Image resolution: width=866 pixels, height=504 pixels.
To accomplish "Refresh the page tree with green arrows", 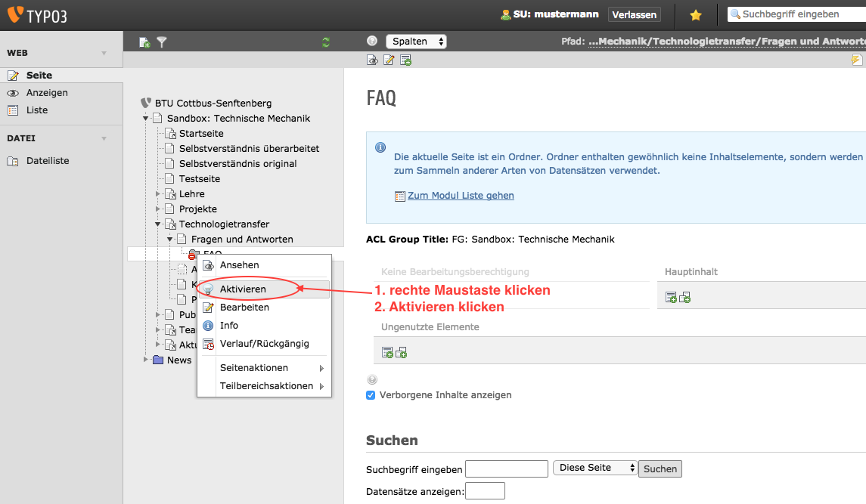I will [326, 42].
